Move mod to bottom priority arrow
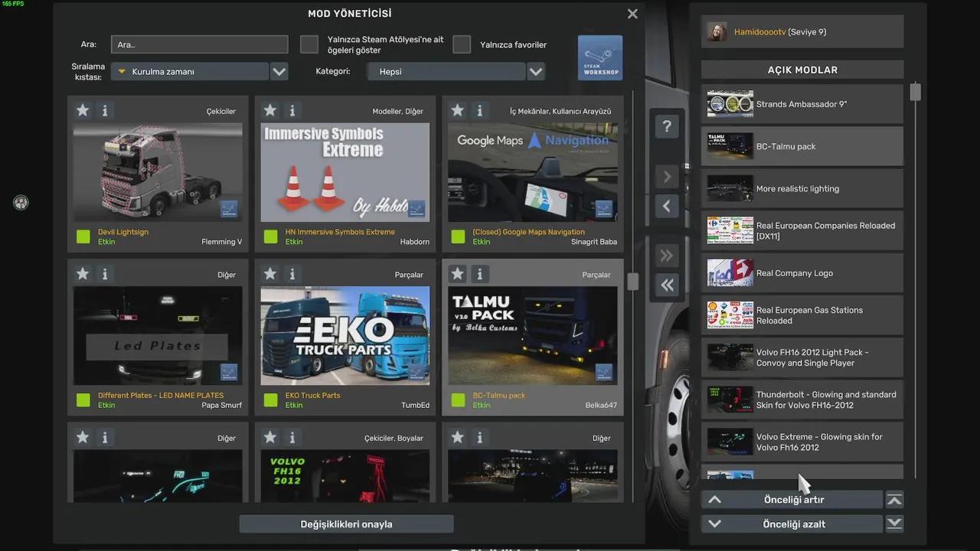980x551 pixels. 894,524
